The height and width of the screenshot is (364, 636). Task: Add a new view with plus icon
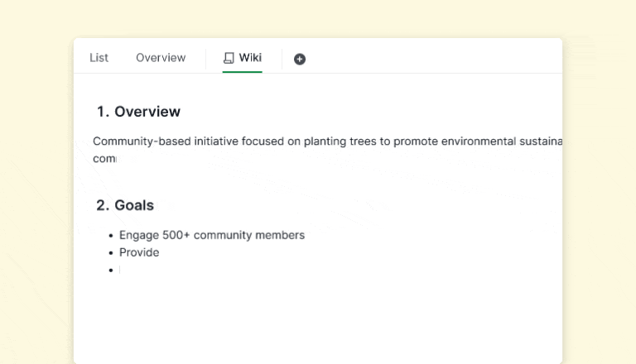click(300, 59)
